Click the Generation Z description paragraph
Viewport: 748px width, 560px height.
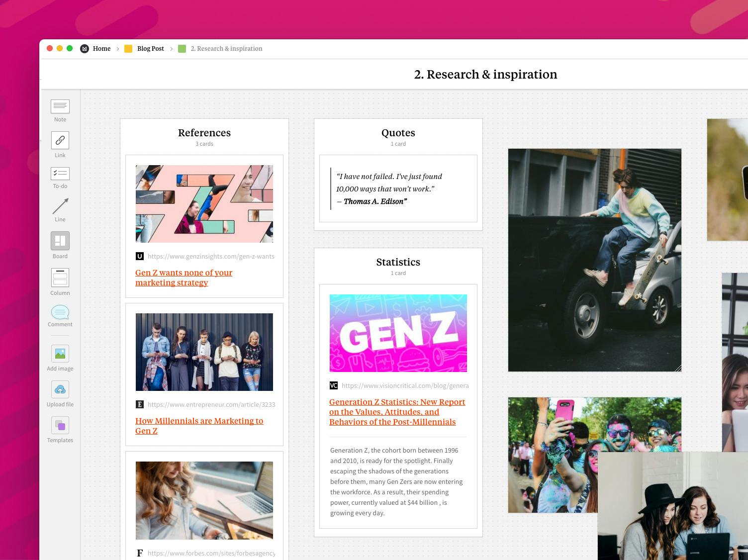397,481
